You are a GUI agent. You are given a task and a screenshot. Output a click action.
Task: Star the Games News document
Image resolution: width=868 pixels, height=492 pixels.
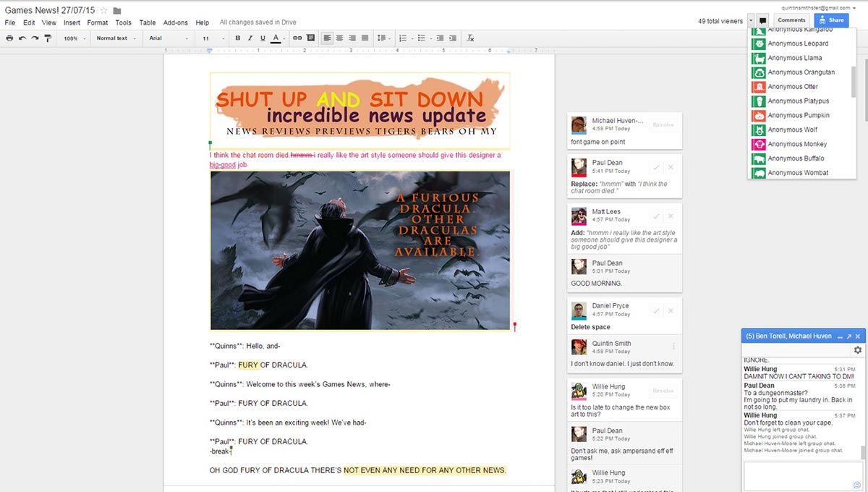pyautogui.click(x=103, y=11)
